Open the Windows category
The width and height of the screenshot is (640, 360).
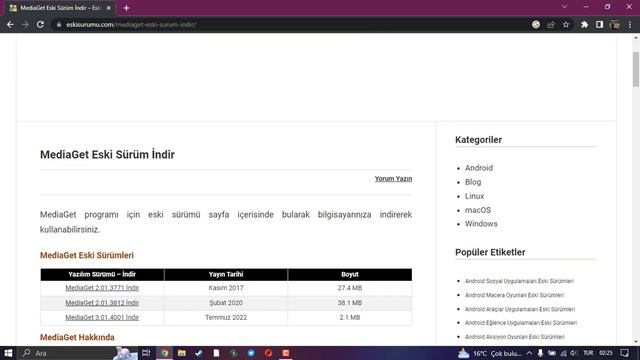pos(481,224)
